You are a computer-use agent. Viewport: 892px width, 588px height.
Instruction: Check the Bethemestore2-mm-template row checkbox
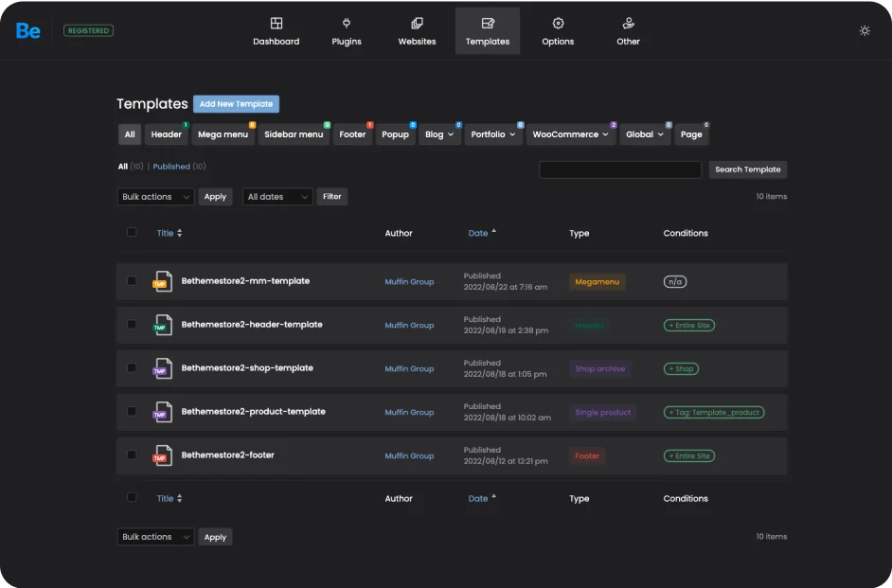click(x=132, y=281)
